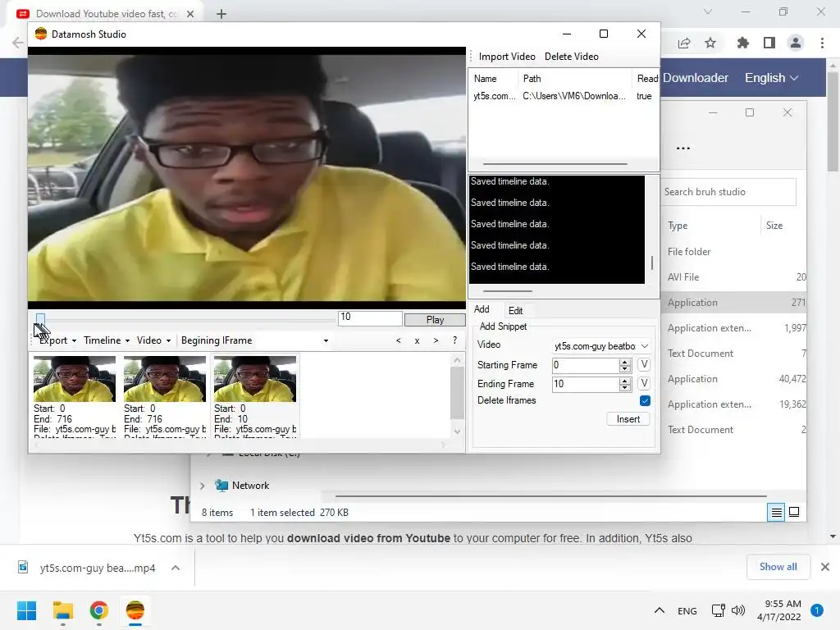Select the yt5s.com video row in list
This screenshot has width=840, height=630.
(563, 96)
